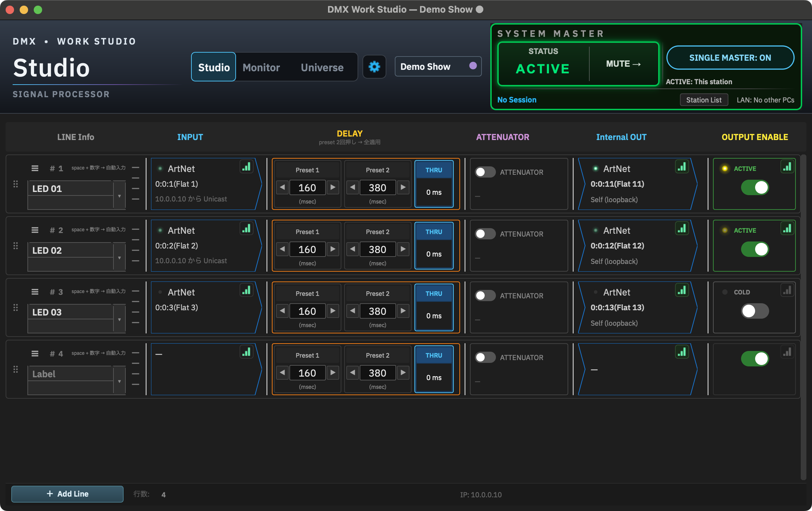The image size is (812, 511).
Task: Grab drag handle dots for LED 03 row
Action: pyautogui.click(x=15, y=307)
